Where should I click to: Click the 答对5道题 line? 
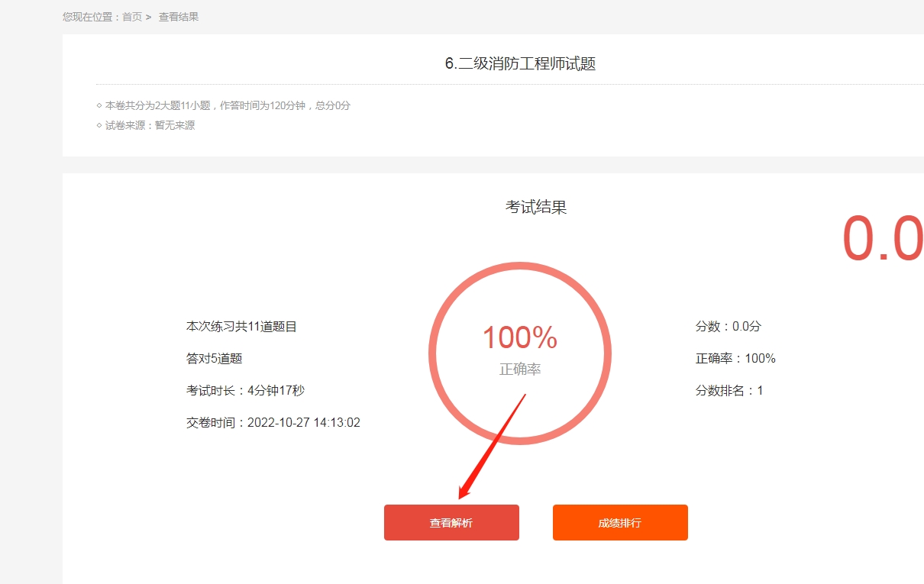point(214,358)
